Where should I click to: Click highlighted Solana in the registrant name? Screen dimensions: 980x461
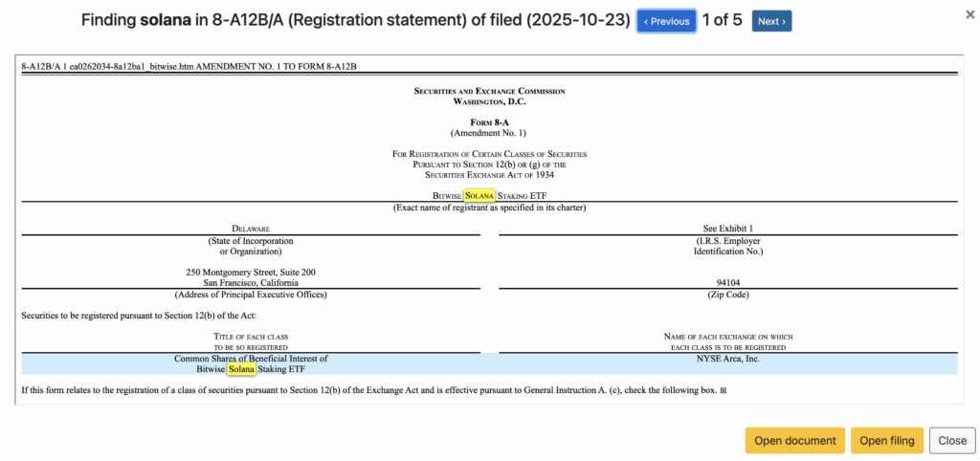479,196
